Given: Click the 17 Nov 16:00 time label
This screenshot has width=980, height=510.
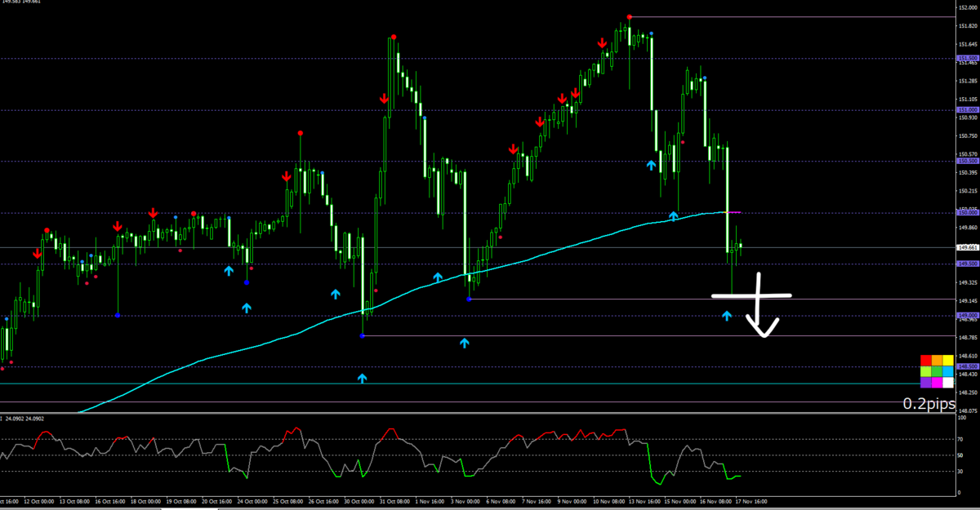Looking at the screenshot, I should coord(751,502).
